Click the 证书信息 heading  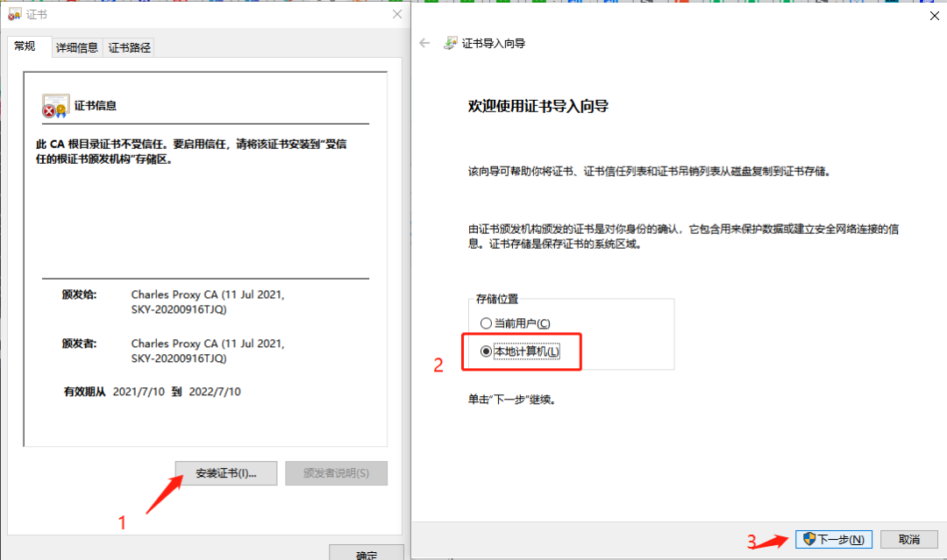pyautogui.click(x=96, y=106)
